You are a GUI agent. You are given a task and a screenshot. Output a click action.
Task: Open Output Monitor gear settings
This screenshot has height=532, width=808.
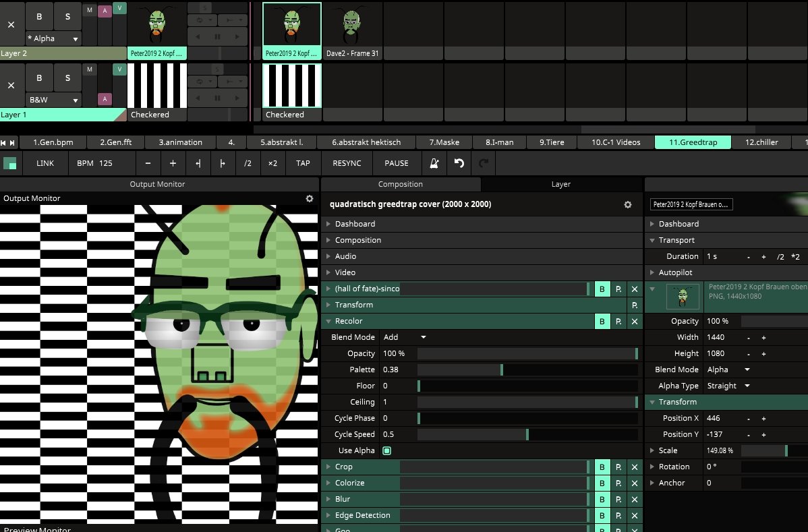coord(310,198)
